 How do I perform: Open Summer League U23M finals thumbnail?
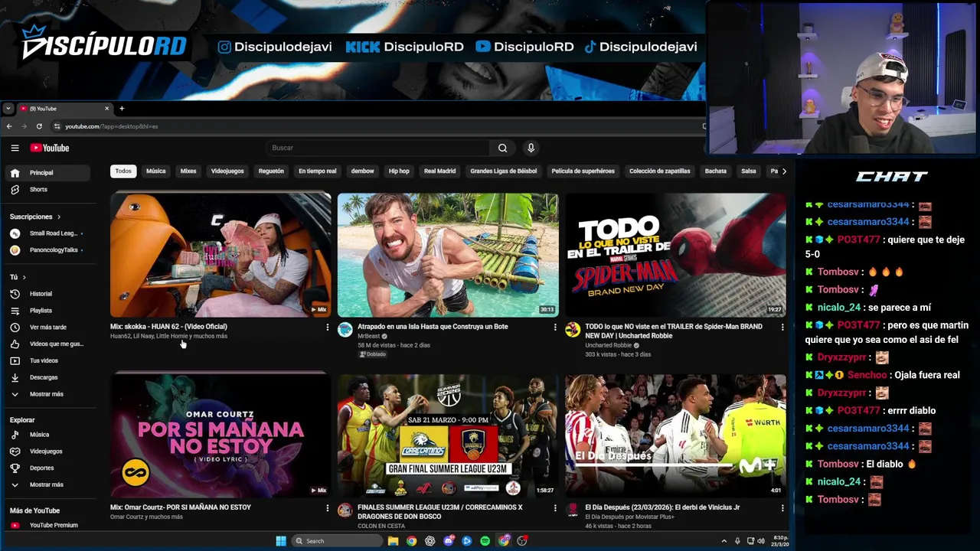448,436
